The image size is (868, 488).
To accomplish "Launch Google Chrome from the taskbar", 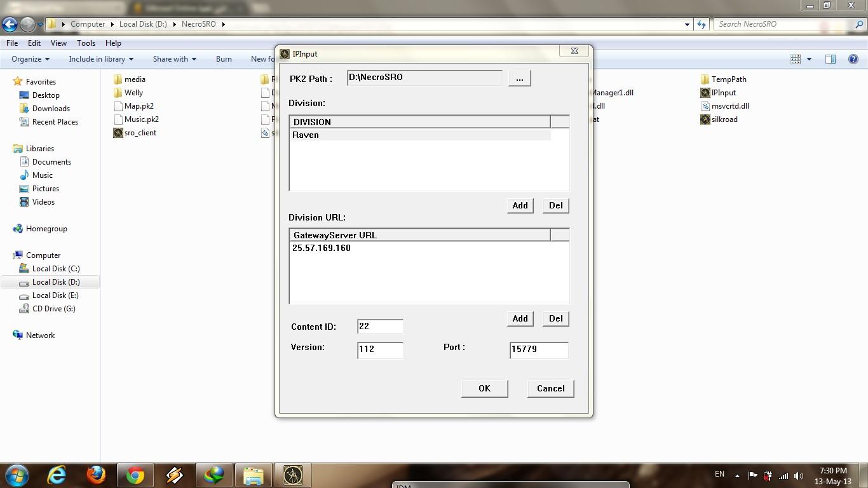I will [x=135, y=475].
